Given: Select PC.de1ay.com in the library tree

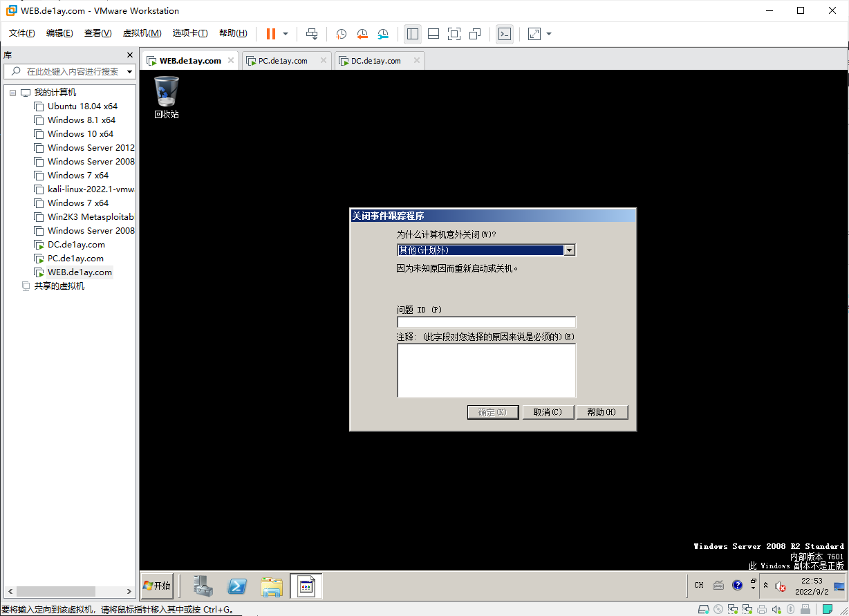Looking at the screenshot, I should coord(75,259).
